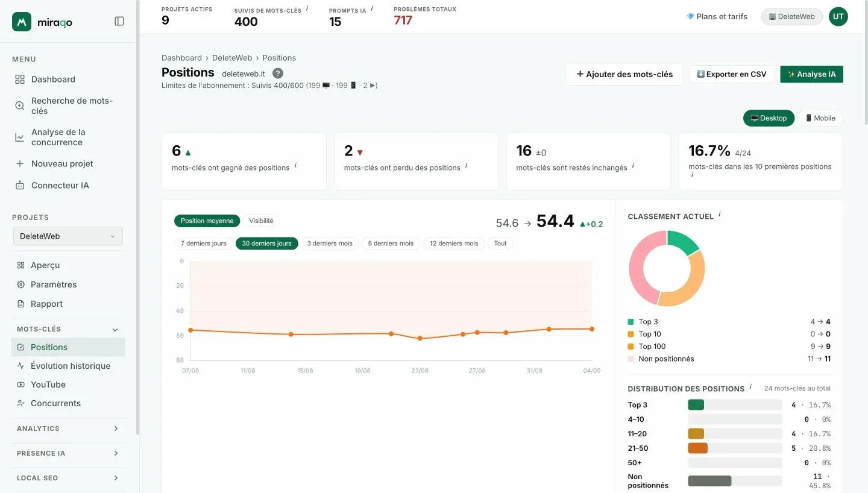Switch chart to Visibilité
This screenshot has width=868, height=493.
pos(261,221)
